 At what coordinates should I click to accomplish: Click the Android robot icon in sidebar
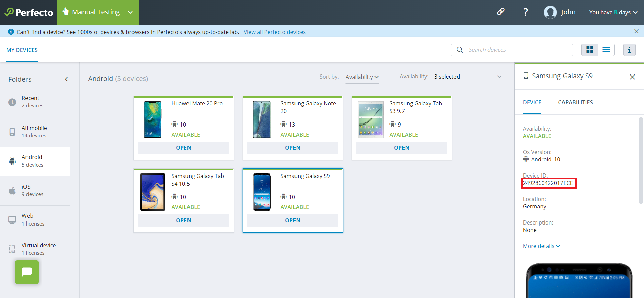pyautogui.click(x=12, y=161)
